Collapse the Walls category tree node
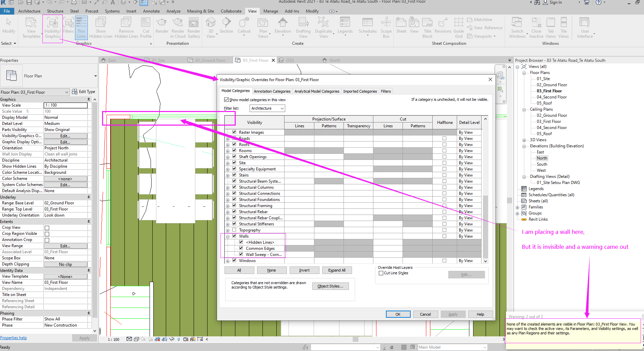This screenshot has width=644, height=351. [x=228, y=236]
